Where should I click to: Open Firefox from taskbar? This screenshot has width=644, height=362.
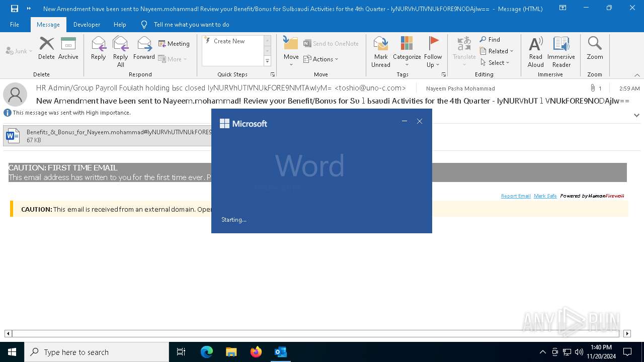click(256, 352)
